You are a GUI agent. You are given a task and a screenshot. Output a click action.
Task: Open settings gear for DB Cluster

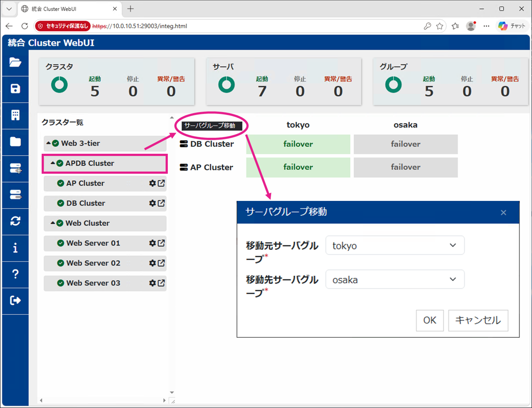tap(153, 203)
